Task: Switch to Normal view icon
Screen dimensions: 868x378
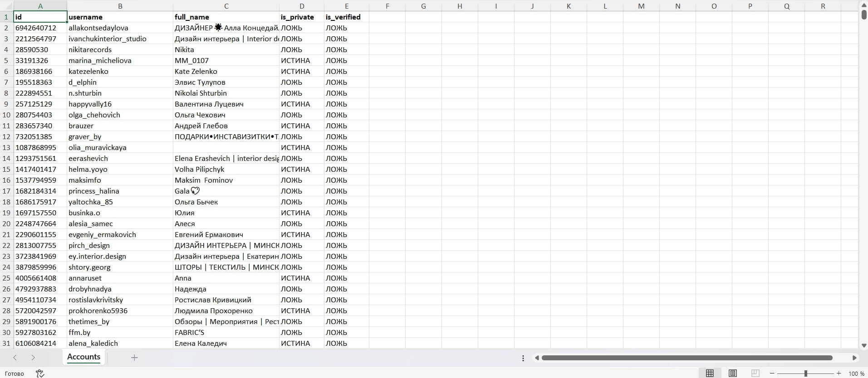Action: pyautogui.click(x=710, y=373)
